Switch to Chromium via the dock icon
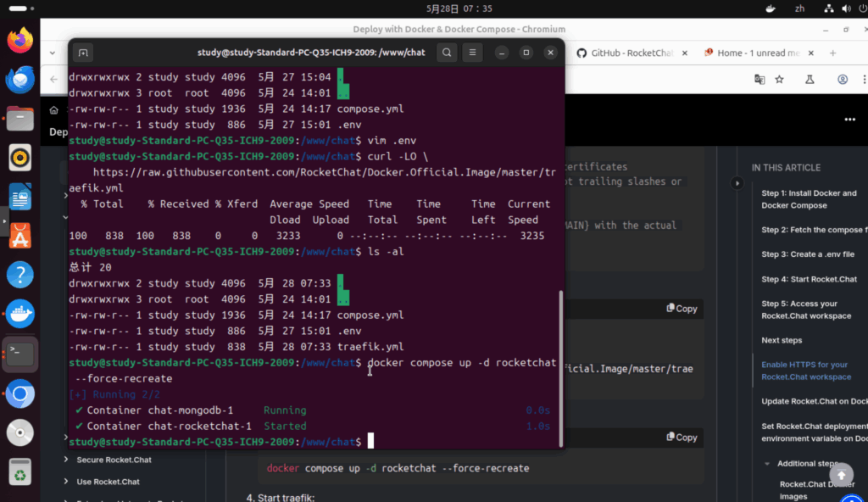Screen dimensions: 868x502 [x=20, y=393]
